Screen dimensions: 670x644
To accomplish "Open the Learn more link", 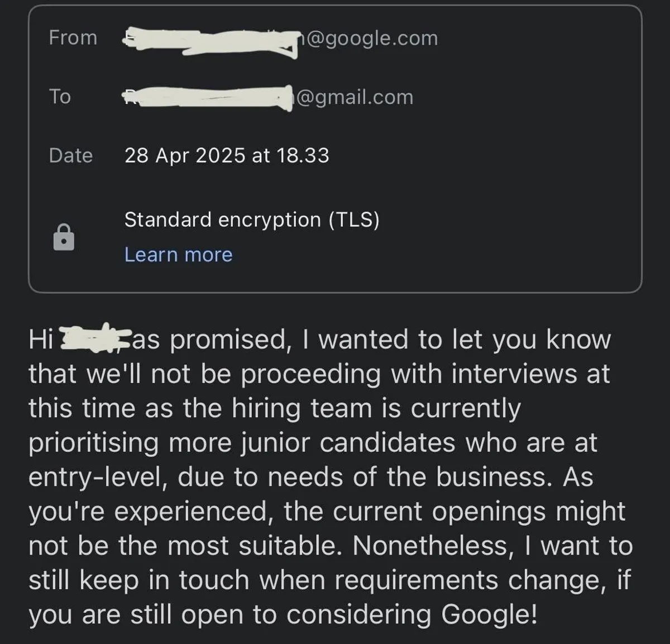I will pos(178,255).
